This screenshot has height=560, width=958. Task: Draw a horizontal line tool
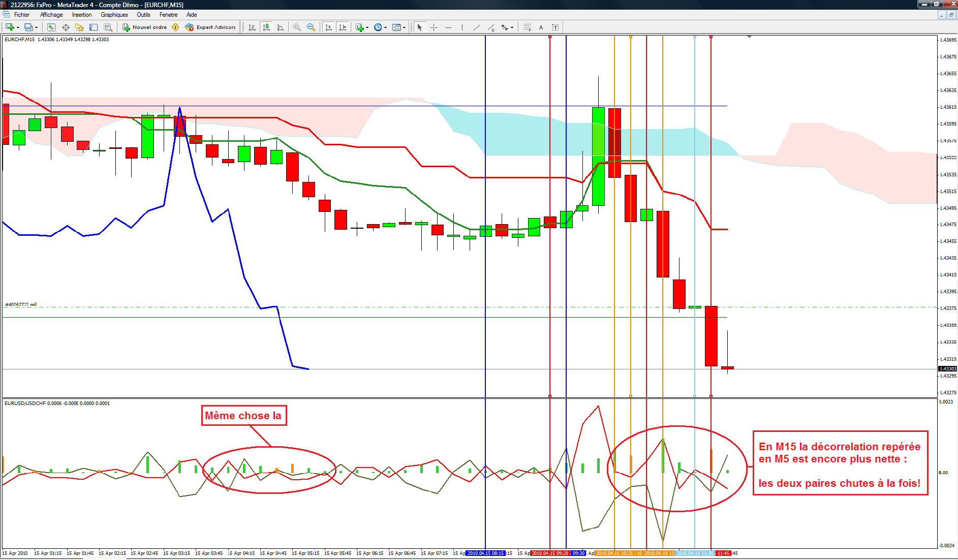tap(448, 27)
